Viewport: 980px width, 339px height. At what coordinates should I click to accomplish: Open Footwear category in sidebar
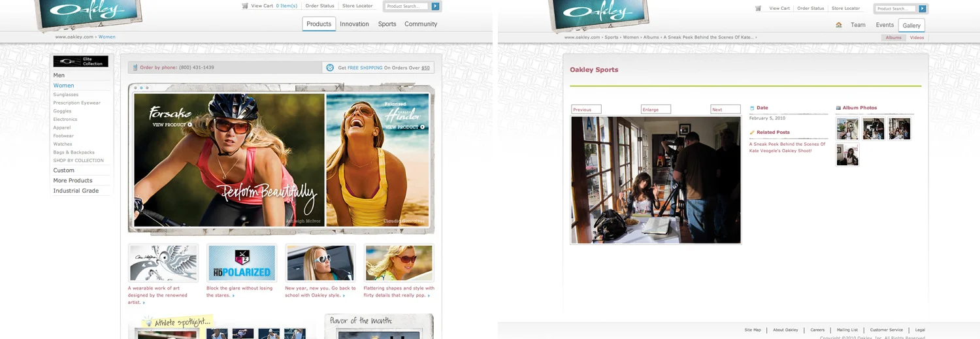click(x=63, y=136)
